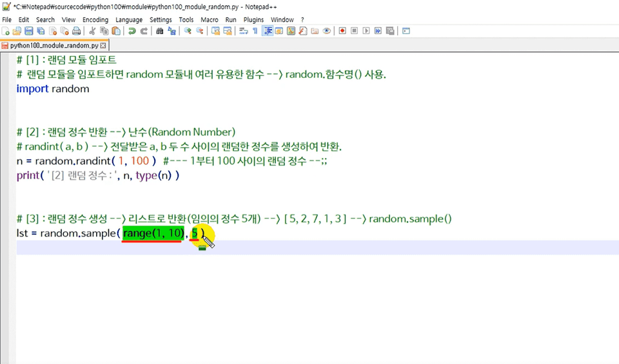Click the Close All toolbar icon

pyautogui.click(x=64, y=31)
